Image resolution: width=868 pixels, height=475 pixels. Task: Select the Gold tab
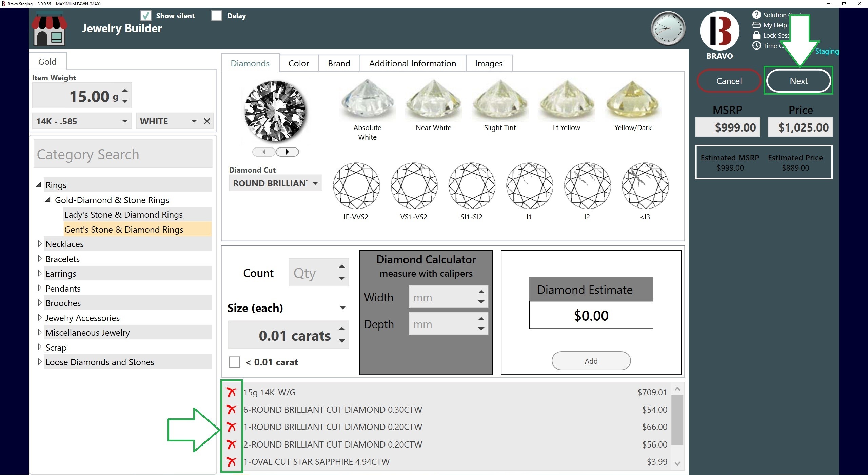(47, 62)
